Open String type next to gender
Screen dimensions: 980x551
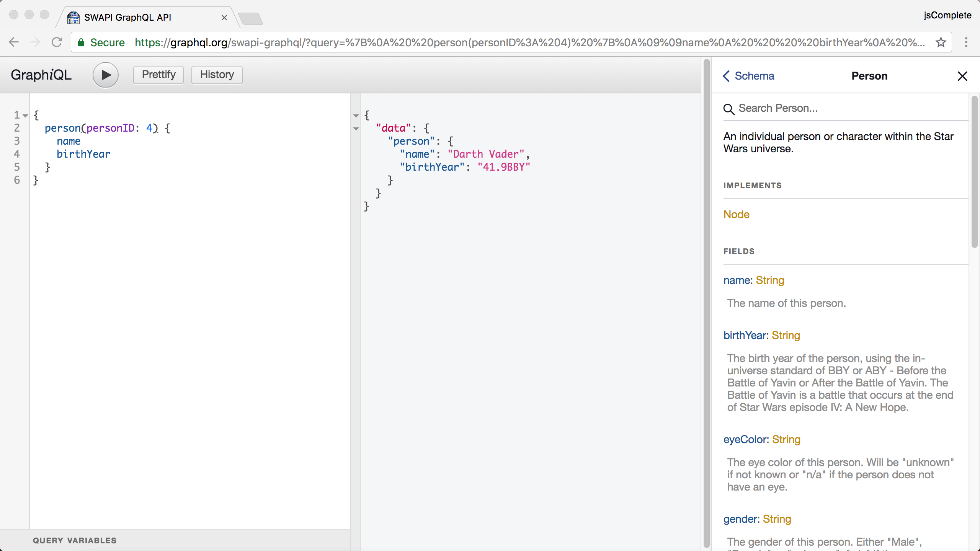pos(777,519)
